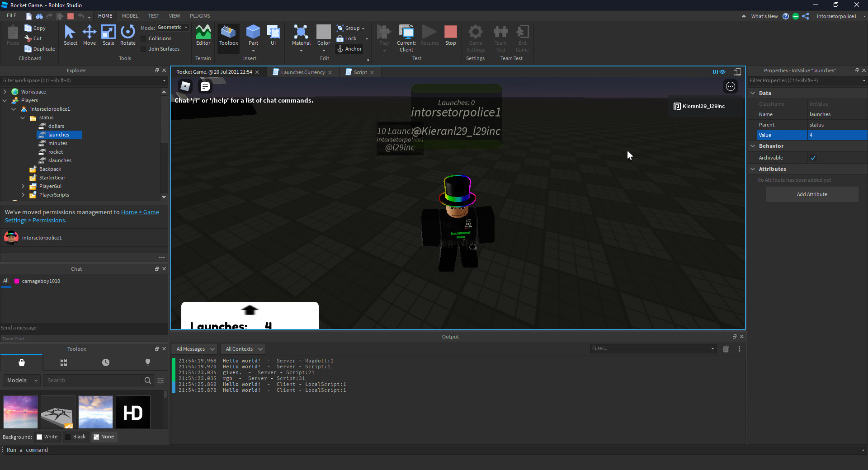Image resolution: width=868 pixels, height=470 pixels.
Task: Click the Stop test button
Action: pyautogui.click(x=450, y=35)
